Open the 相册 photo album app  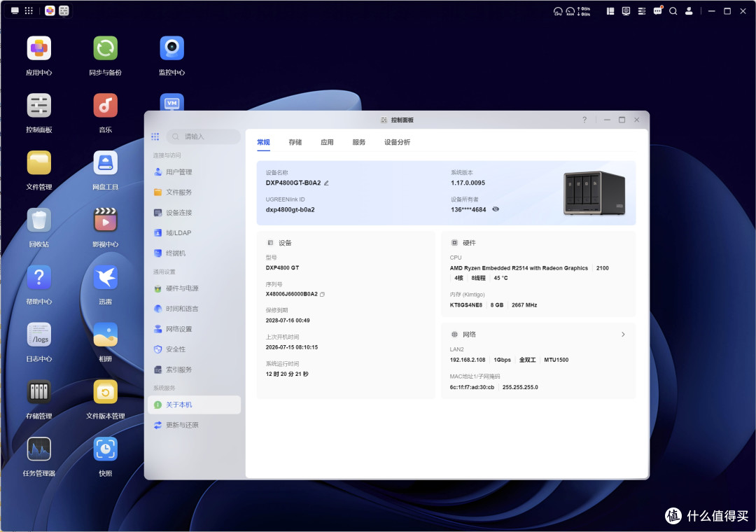tap(105, 335)
